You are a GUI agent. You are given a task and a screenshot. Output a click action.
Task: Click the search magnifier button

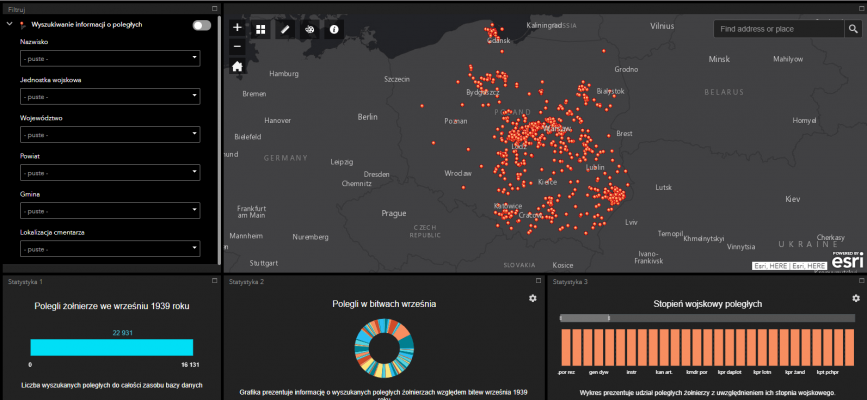pos(855,29)
